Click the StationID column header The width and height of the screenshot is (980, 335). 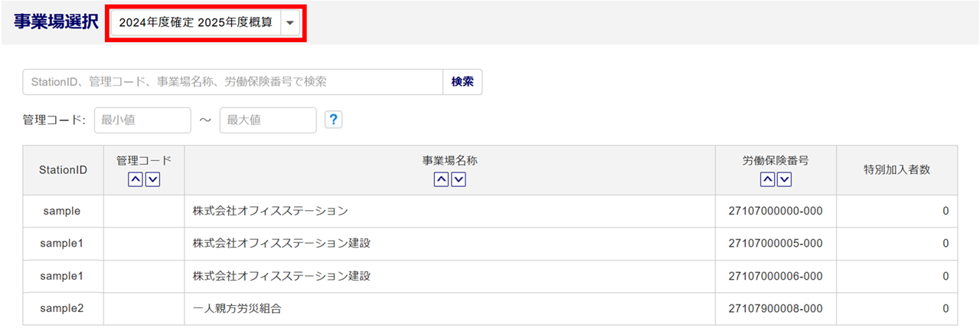pyautogui.click(x=63, y=170)
